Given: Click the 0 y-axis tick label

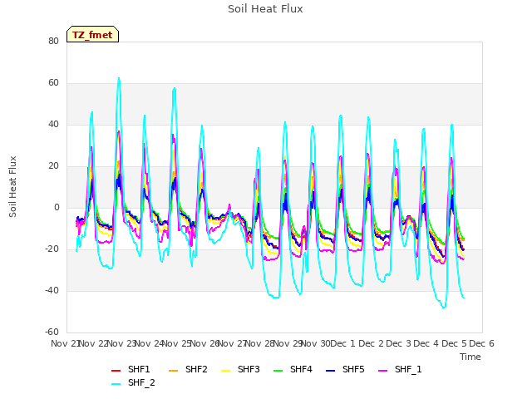Looking at the screenshot, I should click(x=57, y=207).
